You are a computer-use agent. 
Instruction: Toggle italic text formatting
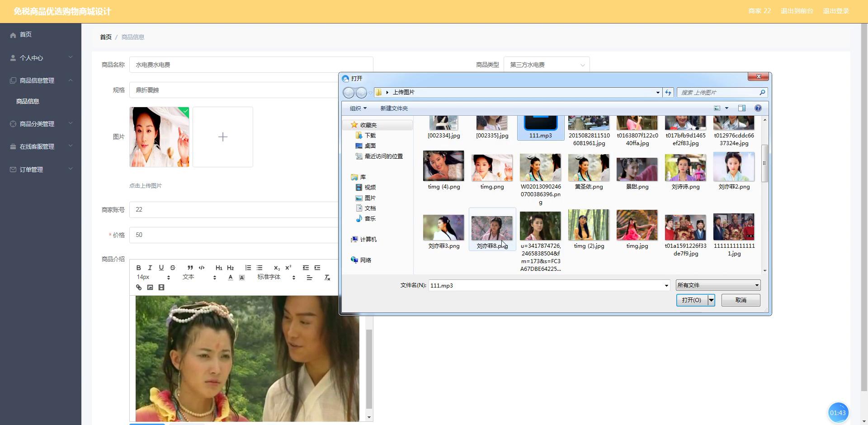[150, 268]
